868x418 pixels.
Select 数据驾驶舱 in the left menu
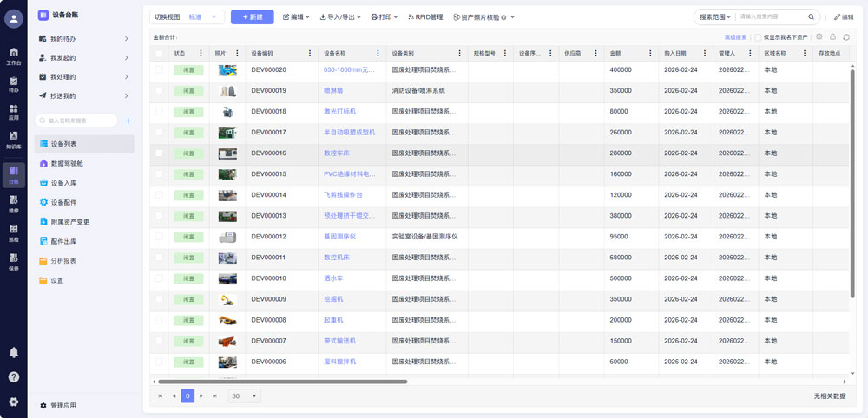click(x=68, y=163)
